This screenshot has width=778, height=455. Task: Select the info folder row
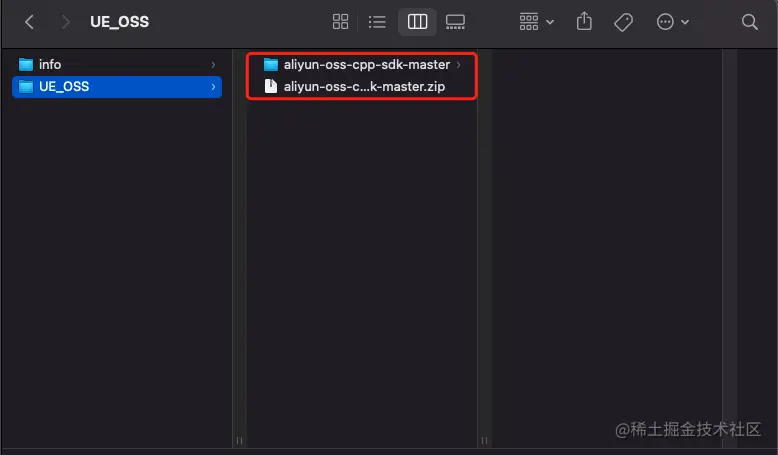pos(117,65)
